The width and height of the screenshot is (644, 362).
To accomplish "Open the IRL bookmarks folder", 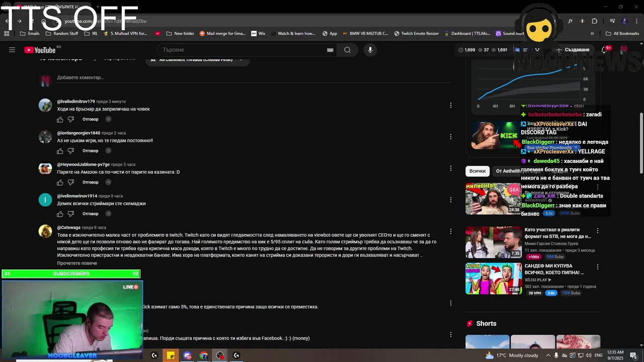I will click(x=91, y=34).
